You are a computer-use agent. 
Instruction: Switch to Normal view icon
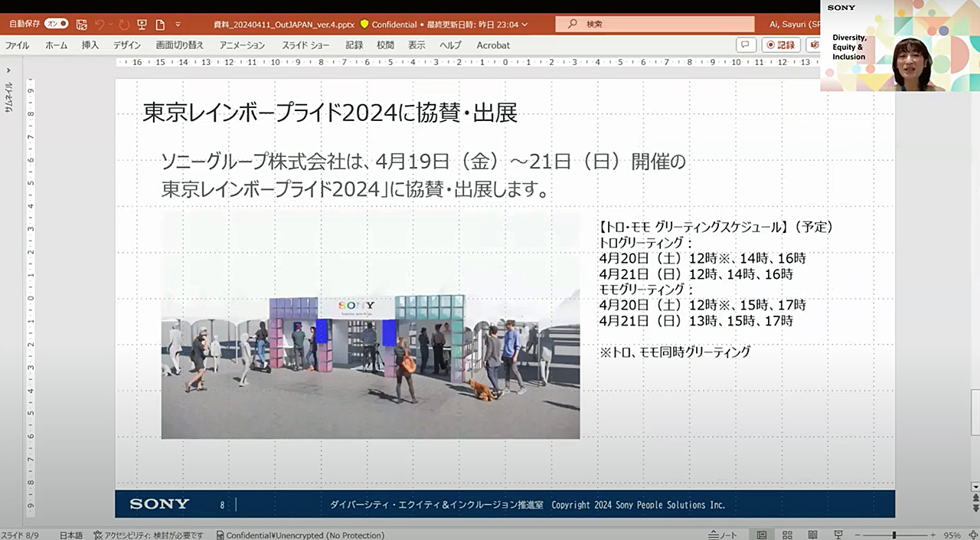point(762,535)
